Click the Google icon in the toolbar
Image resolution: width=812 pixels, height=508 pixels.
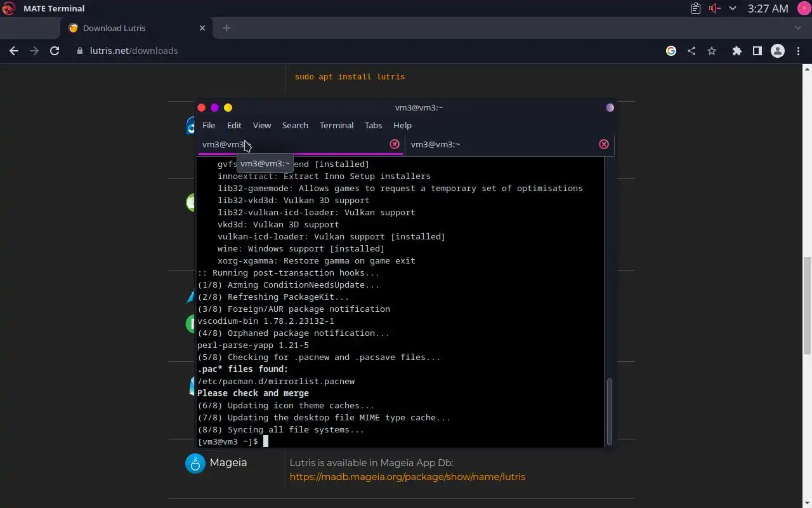click(671, 51)
